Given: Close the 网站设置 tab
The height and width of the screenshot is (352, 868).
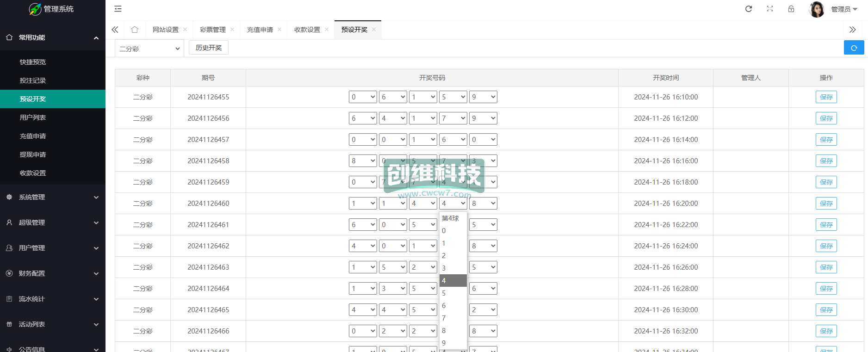Looking at the screenshot, I should 185,29.
